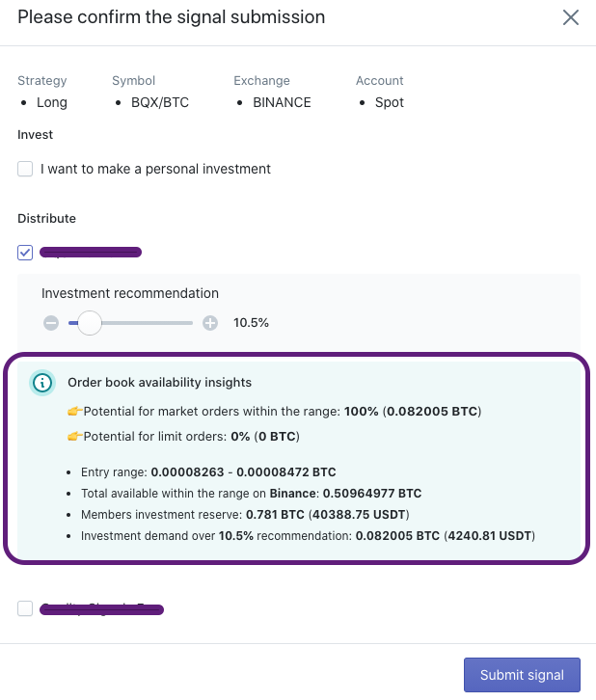Image resolution: width=596 pixels, height=700 pixels.
Task: Click the BINANCE exchange value
Action: click(x=282, y=102)
